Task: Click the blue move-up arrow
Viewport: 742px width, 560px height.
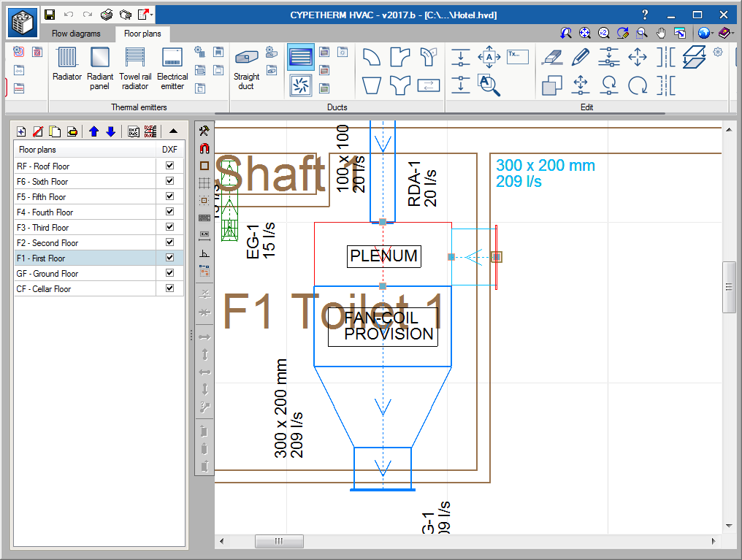Action: (94, 131)
